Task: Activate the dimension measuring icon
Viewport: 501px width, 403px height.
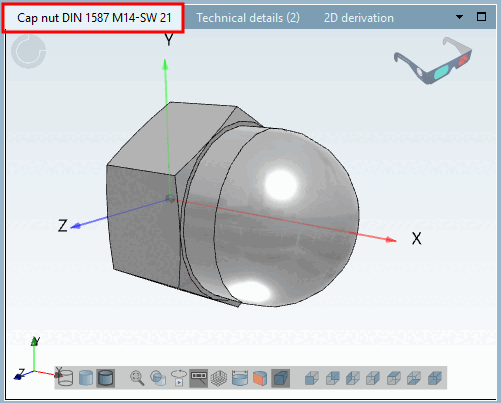Action: 239,378
